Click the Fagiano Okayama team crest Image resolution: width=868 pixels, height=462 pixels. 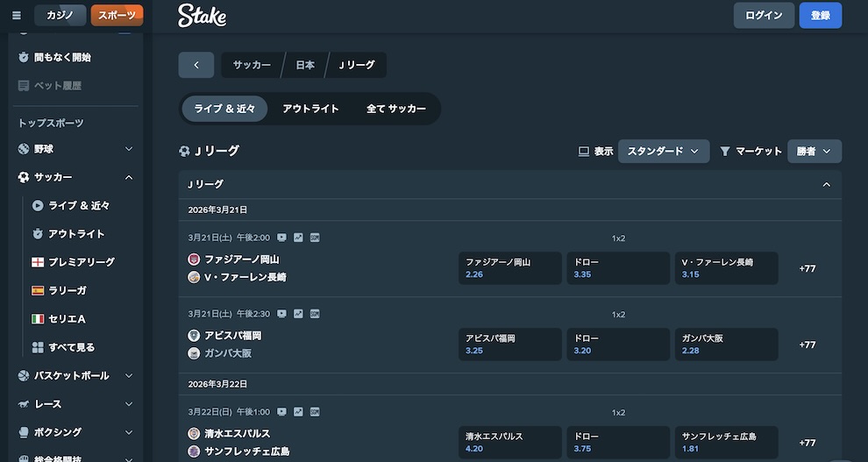tap(194, 259)
